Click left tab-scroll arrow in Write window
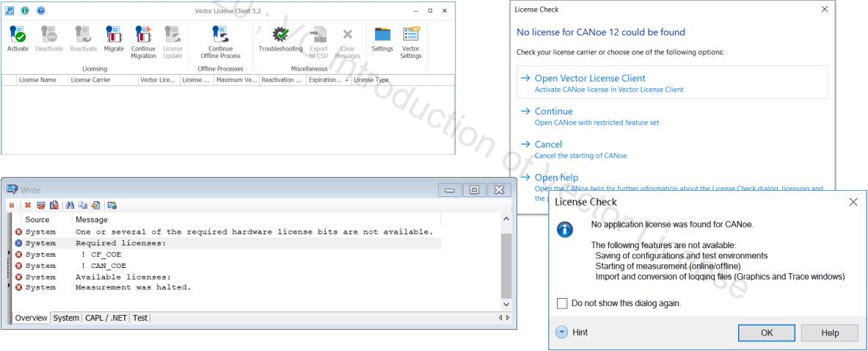868x351 pixels. coord(500,318)
